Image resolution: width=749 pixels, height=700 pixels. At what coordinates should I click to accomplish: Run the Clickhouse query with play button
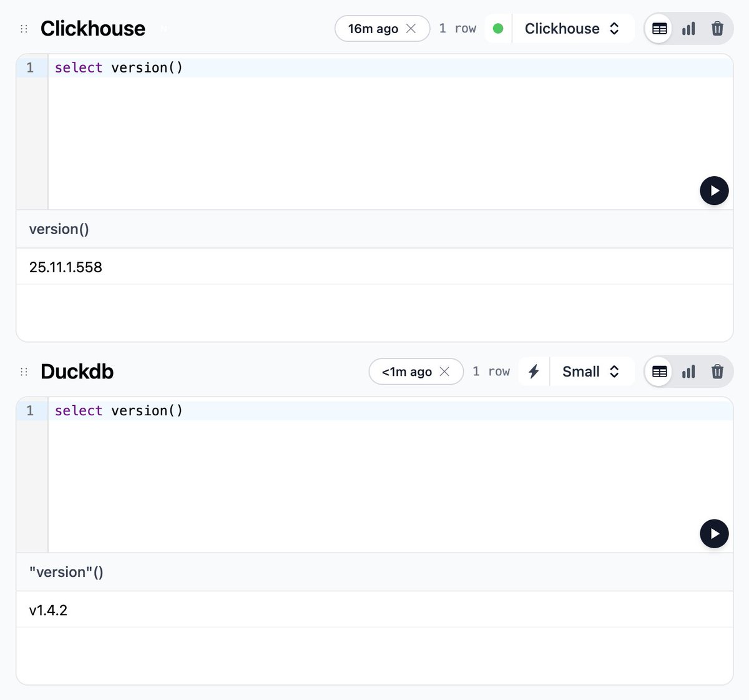tap(714, 190)
